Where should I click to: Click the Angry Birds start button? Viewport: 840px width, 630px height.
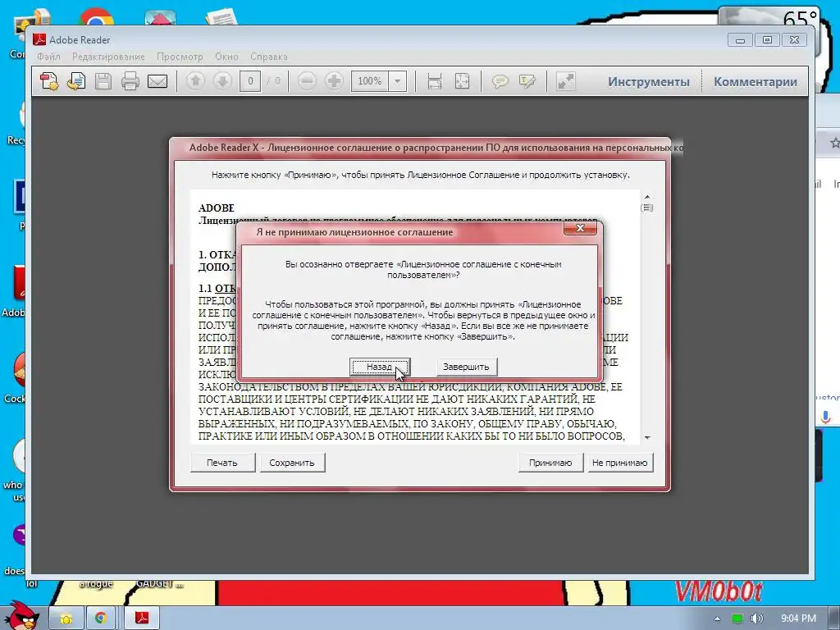click(21, 616)
